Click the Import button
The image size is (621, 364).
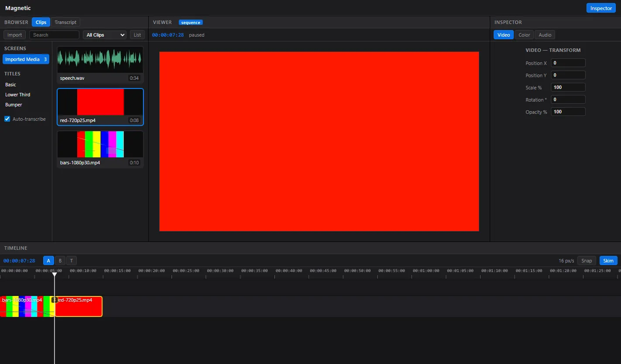15,35
